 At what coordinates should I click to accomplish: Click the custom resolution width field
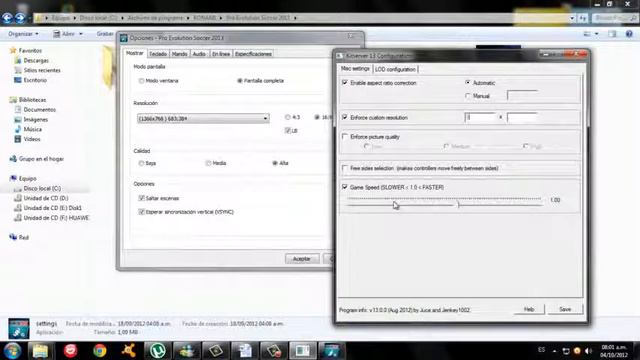[x=480, y=118]
